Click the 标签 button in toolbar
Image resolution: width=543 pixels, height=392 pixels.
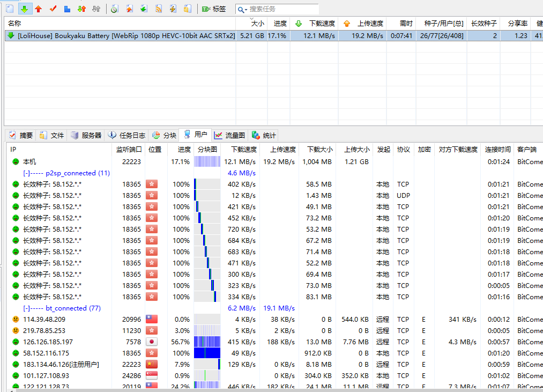214,9
